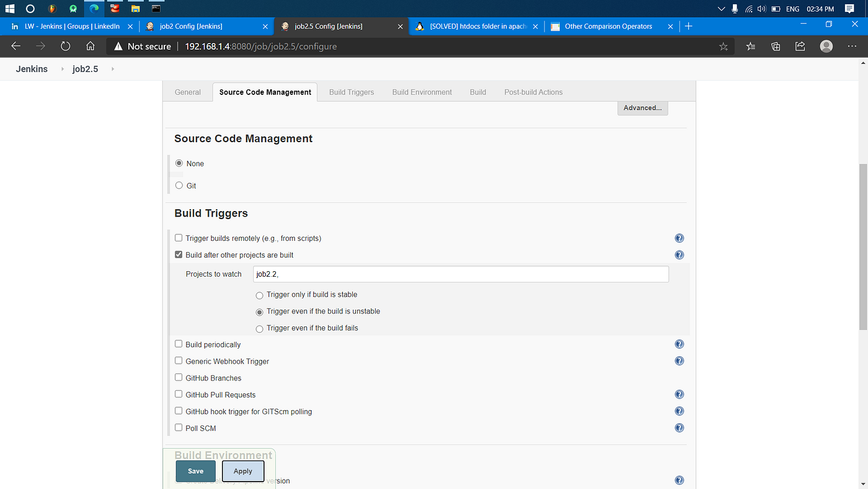868x489 pixels.
Task: Open browser settings menu with three dots
Action: pos(852,46)
